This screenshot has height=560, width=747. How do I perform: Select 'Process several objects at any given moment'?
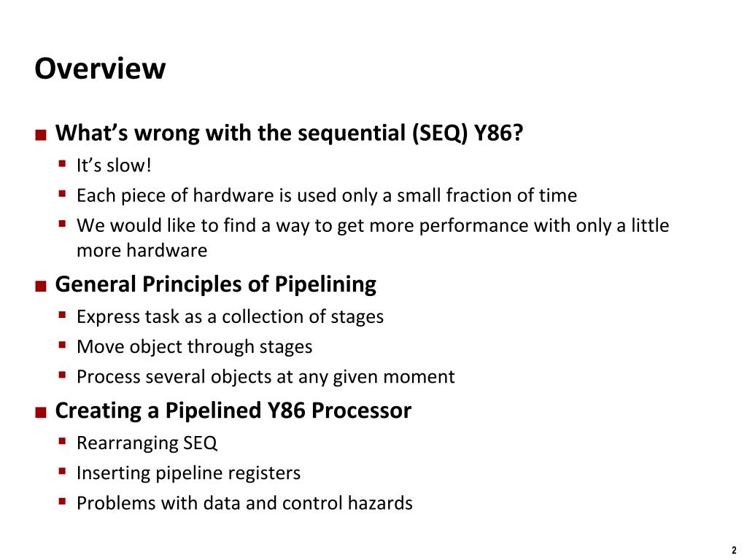tap(266, 377)
